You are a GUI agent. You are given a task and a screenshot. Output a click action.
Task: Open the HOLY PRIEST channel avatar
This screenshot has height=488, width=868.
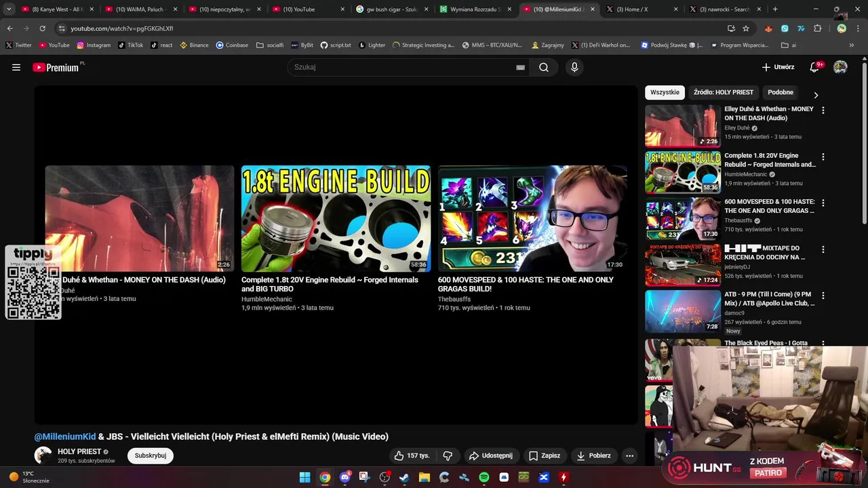coord(43,455)
